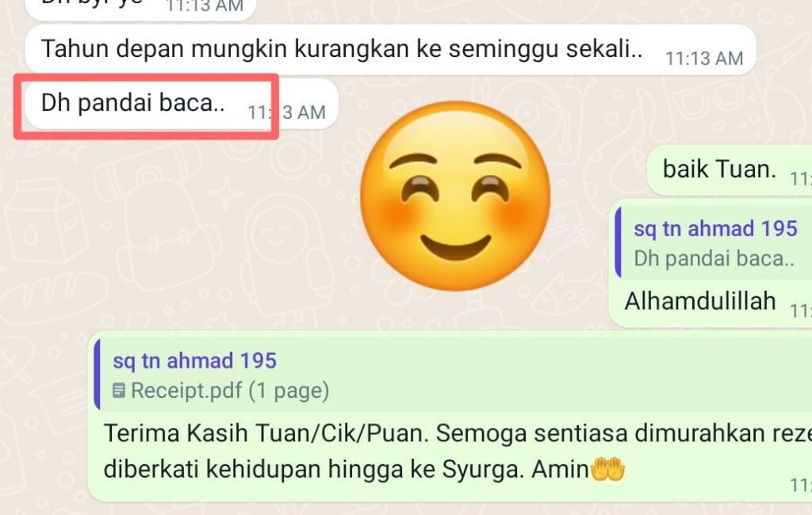The height and width of the screenshot is (515, 812).
Task: Open the quoted Receipt.pdf (1 page) reply
Action: (453, 376)
